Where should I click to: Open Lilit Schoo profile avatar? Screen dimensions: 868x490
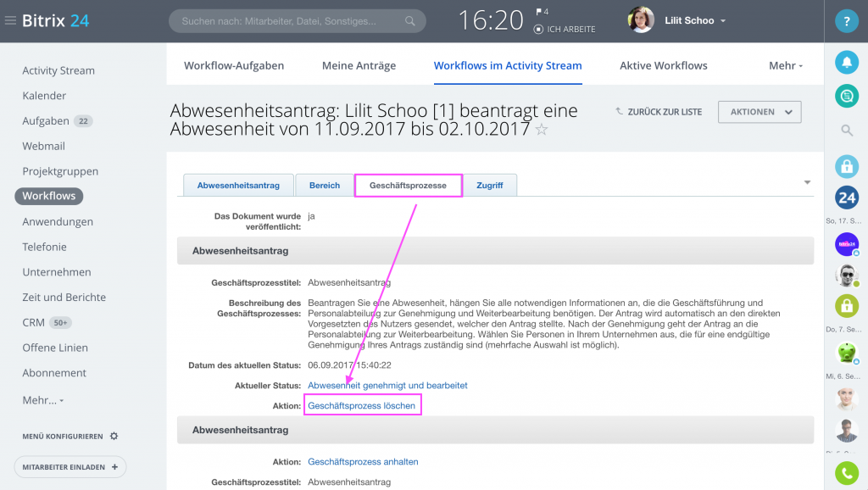[641, 20]
